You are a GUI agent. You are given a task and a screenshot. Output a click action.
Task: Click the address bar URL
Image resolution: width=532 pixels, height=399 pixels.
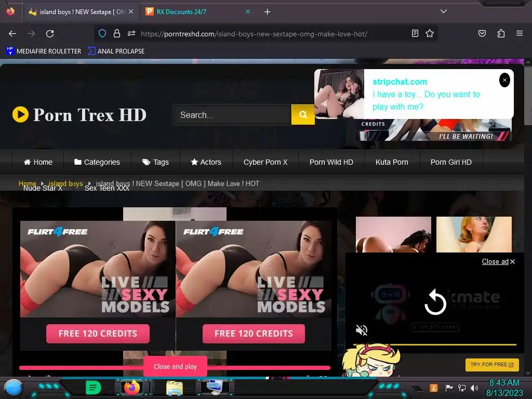coord(254,34)
